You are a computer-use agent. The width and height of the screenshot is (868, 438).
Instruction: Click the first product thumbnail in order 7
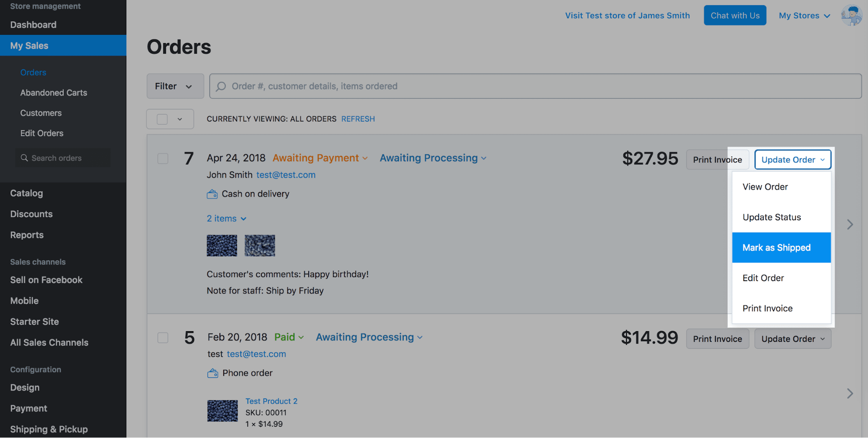coord(221,246)
